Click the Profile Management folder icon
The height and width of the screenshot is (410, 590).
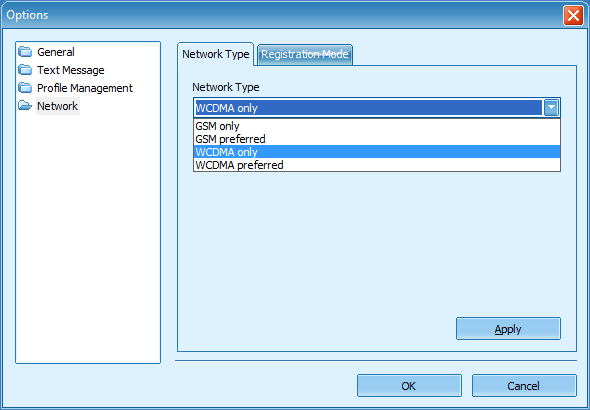[x=25, y=88]
